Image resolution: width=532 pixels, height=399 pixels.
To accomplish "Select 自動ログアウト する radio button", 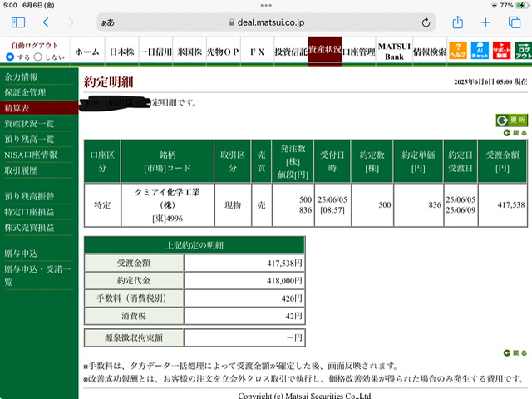I will 10,57.
